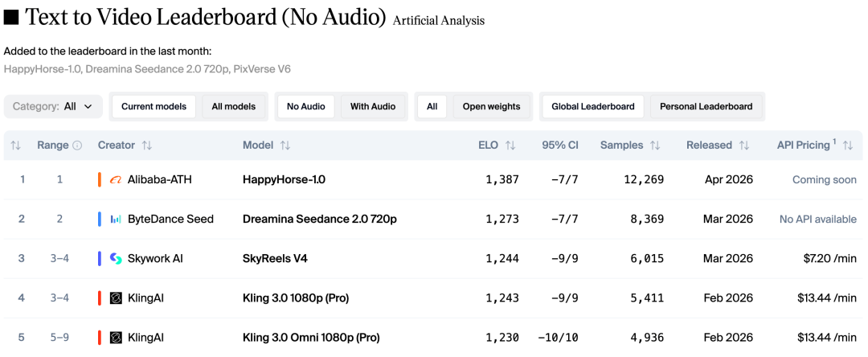
Task: Select the Global Leaderboard tab
Action: click(593, 106)
